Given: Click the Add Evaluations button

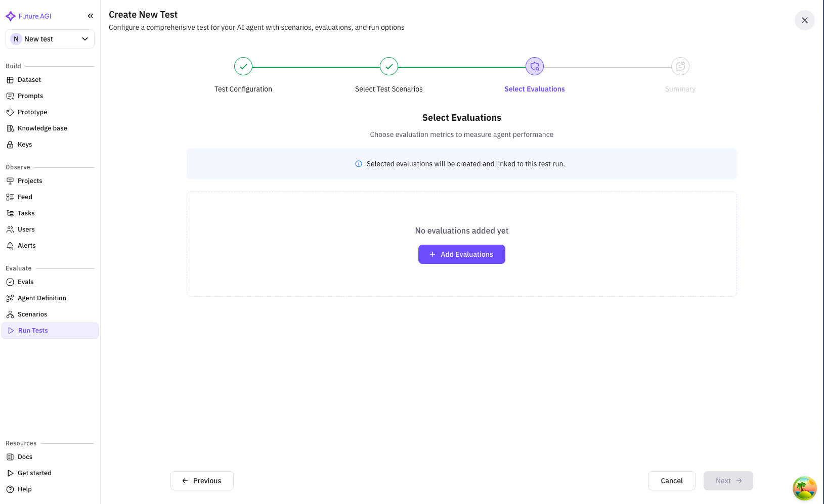Looking at the screenshot, I should 461,254.
